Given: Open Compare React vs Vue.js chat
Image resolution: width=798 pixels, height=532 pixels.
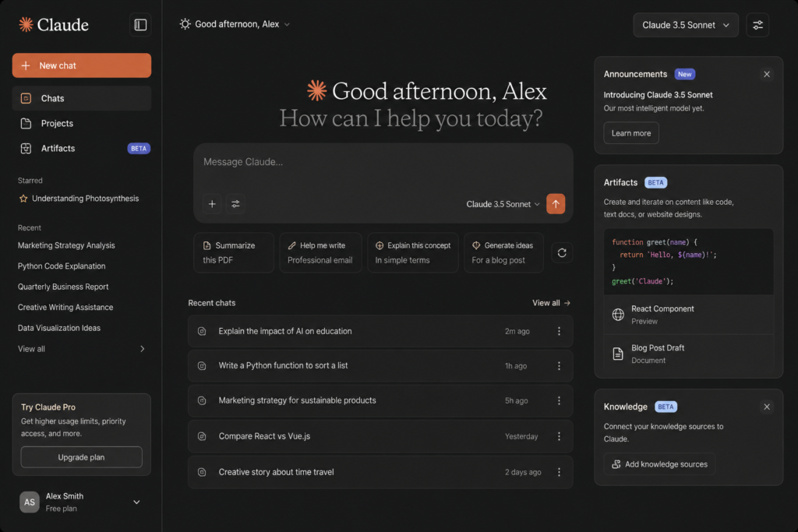Looking at the screenshot, I should (x=380, y=436).
